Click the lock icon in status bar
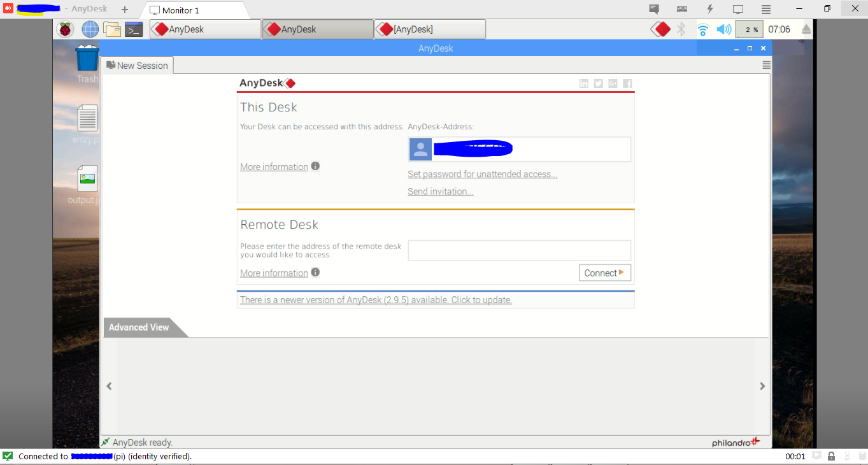868x465 pixels. (x=832, y=456)
